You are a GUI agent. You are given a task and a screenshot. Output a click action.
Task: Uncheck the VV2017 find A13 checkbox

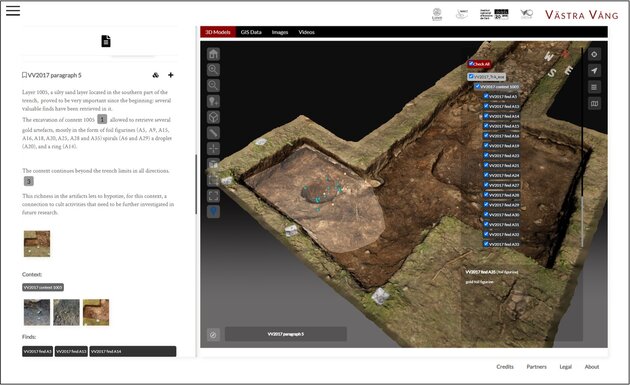486,106
